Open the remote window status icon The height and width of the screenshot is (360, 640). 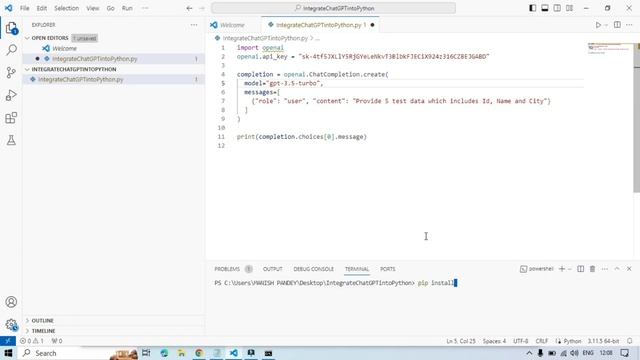pos(8,341)
